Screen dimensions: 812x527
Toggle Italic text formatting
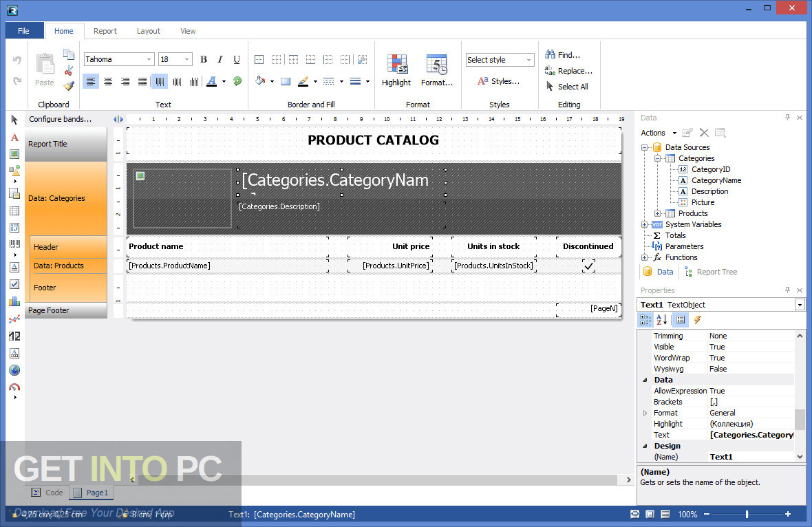coord(220,60)
